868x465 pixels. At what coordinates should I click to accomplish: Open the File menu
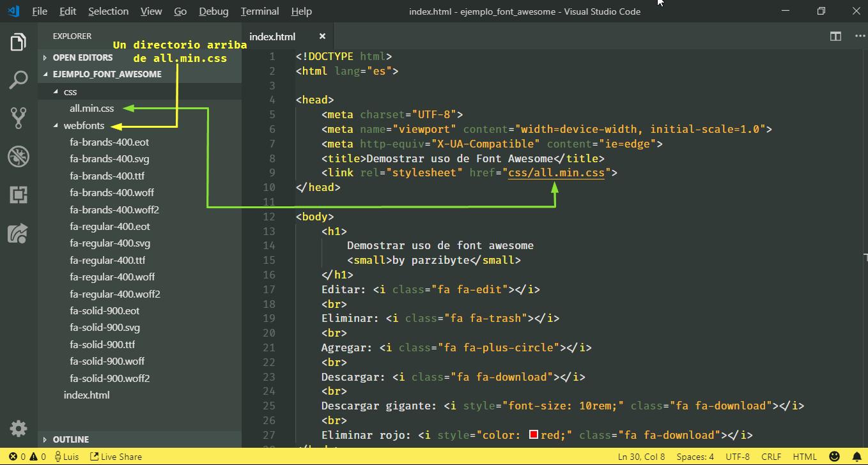39,11
